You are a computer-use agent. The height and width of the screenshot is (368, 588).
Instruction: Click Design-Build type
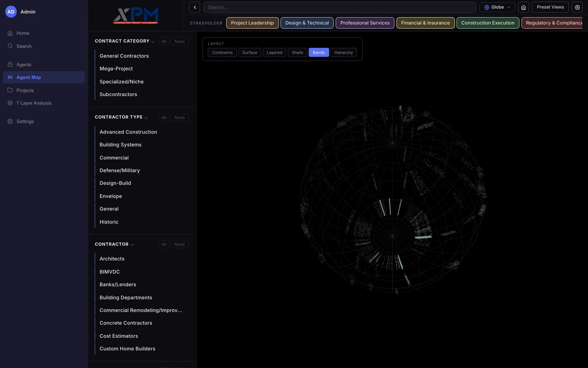tap(141, 183)
